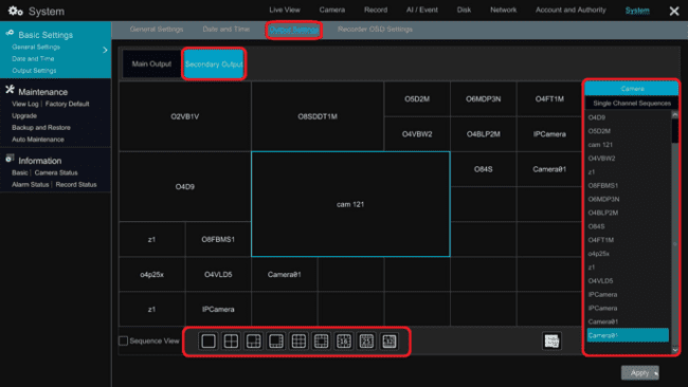Choose O4D9 in the camera list
Screen dimensions: 688x387
(628, 118)
